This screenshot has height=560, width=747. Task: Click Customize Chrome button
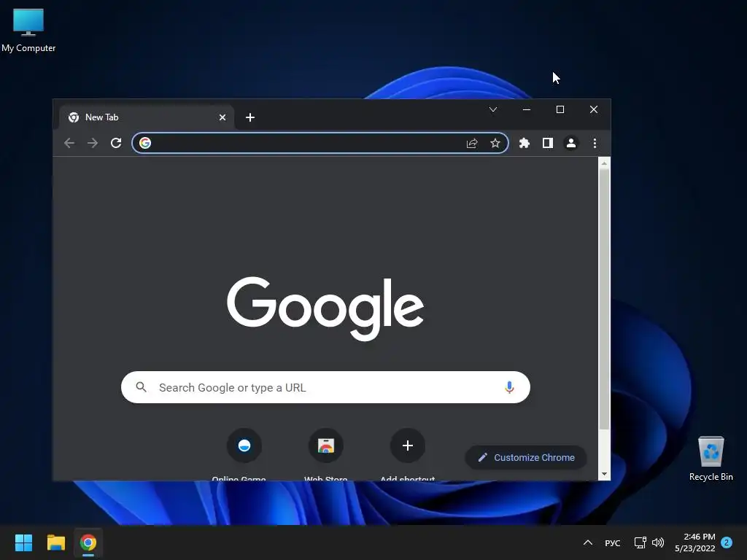526,457
